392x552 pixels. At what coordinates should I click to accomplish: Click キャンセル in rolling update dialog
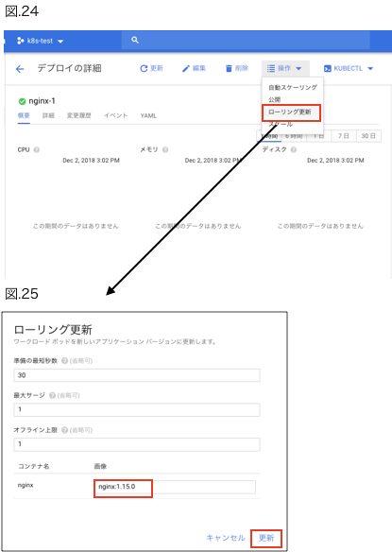(226, 538)
